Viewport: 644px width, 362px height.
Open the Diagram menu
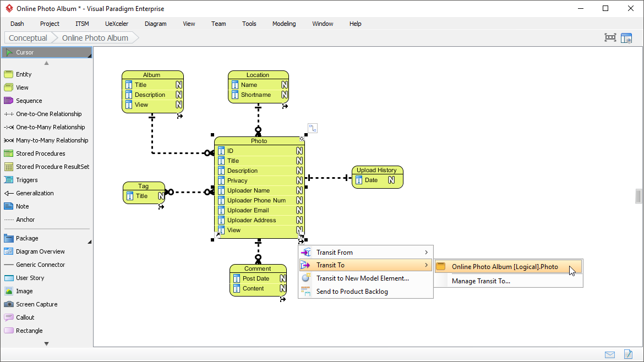156,24
